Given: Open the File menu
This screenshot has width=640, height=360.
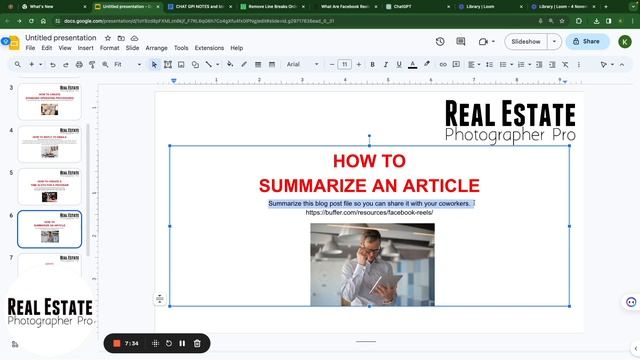Looking at the screenshot, I should click(30, 48).
